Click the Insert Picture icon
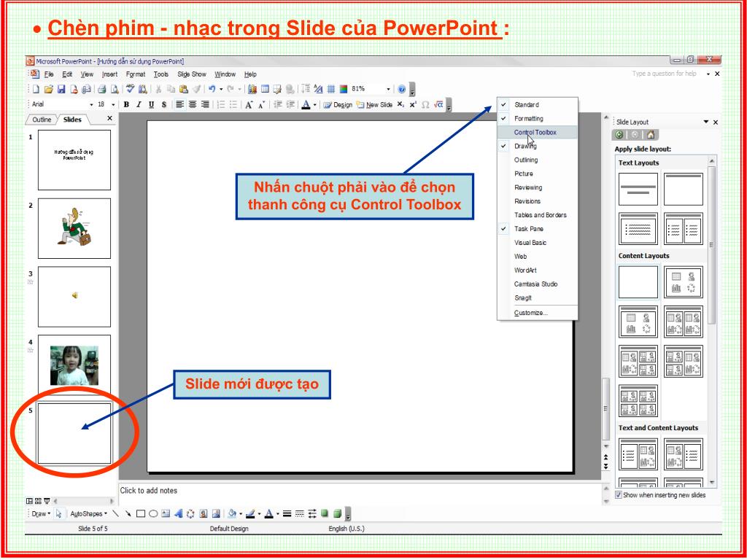 [x=216, y=514]
